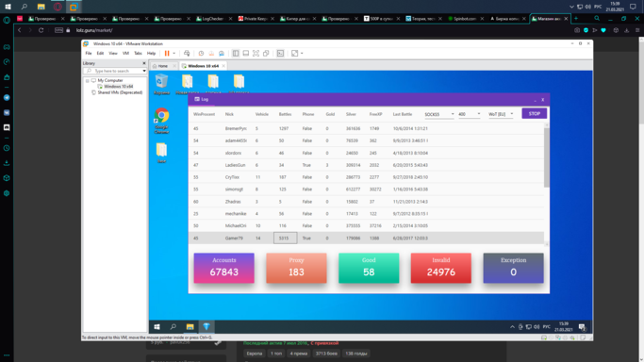644x362 pixels.
Task: Click the Accounts 67843 card
Action: [x=223, y=268]
